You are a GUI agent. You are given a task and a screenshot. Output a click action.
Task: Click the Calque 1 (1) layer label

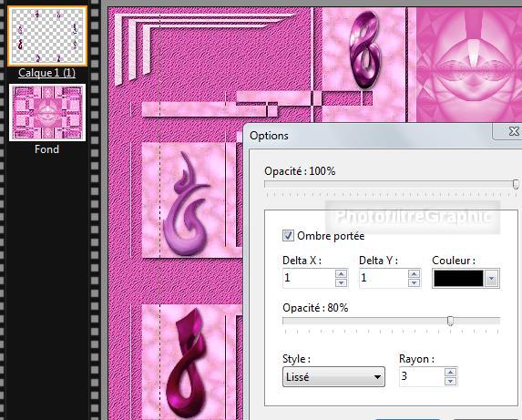tap(47, 73)
